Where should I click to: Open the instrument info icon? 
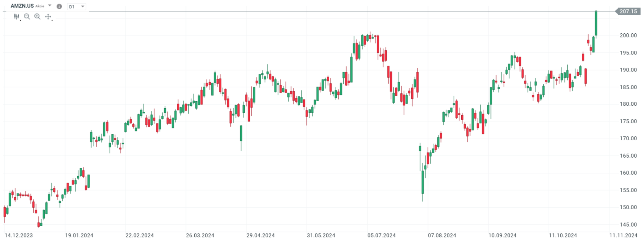tap(59, 6)
